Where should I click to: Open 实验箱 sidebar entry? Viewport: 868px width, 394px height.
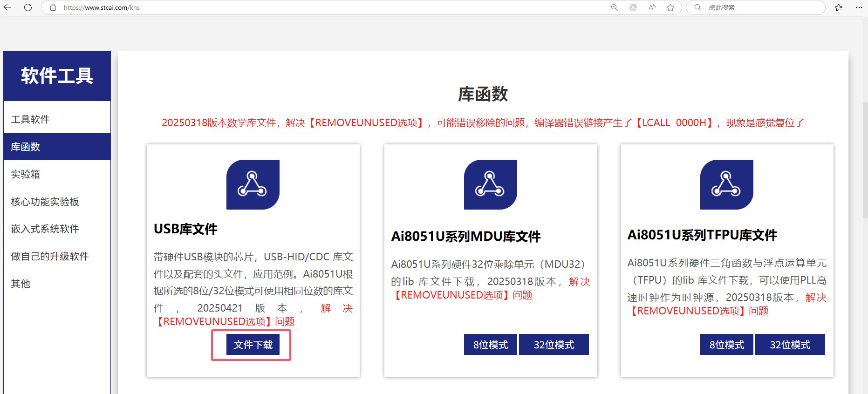(x=57, y=174)
